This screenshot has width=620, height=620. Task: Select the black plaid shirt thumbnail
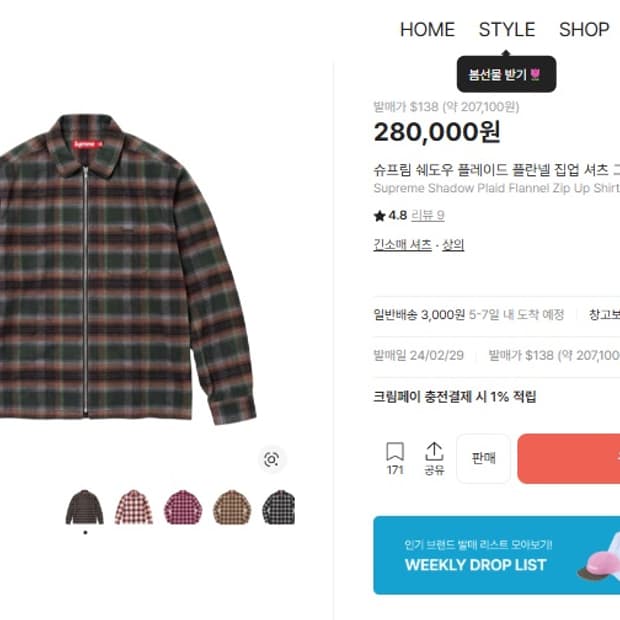click(278, 507)
